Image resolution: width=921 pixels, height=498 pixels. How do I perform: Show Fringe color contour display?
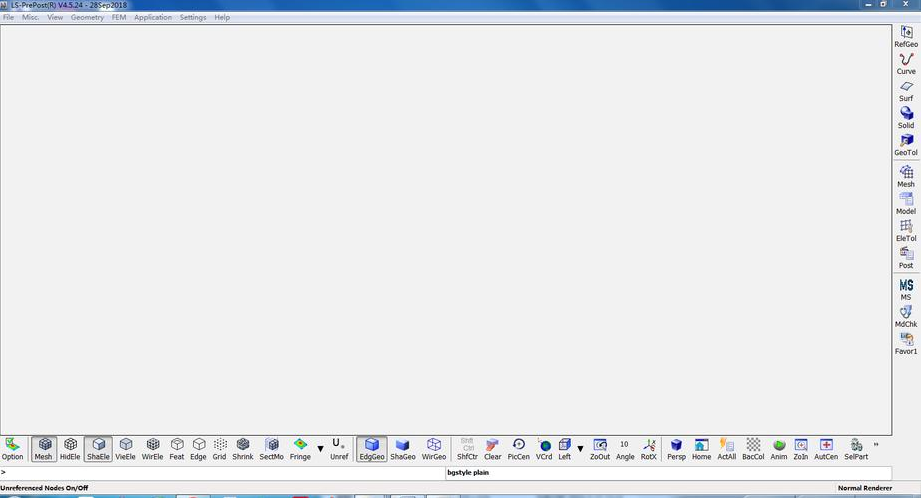(x=300, y=449)
